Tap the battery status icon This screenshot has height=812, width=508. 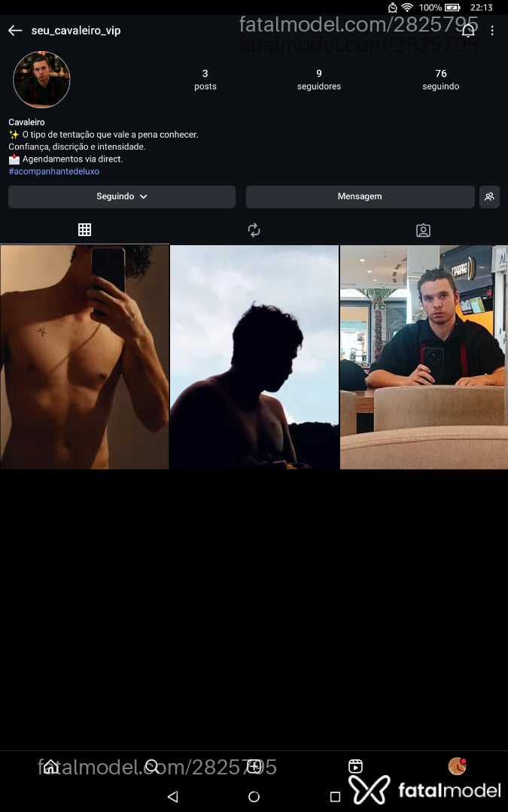pyautogui.click(x=452, y=8)
